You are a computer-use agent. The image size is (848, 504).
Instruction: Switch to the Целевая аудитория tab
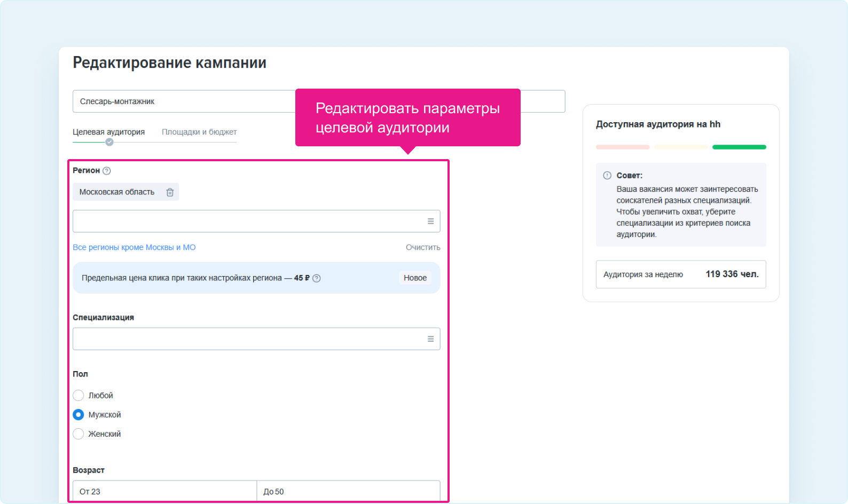(109, 132)
